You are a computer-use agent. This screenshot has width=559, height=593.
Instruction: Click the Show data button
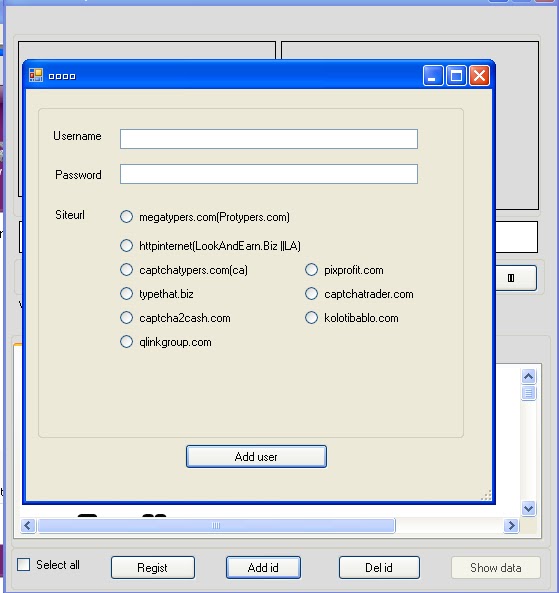point(495,567)
